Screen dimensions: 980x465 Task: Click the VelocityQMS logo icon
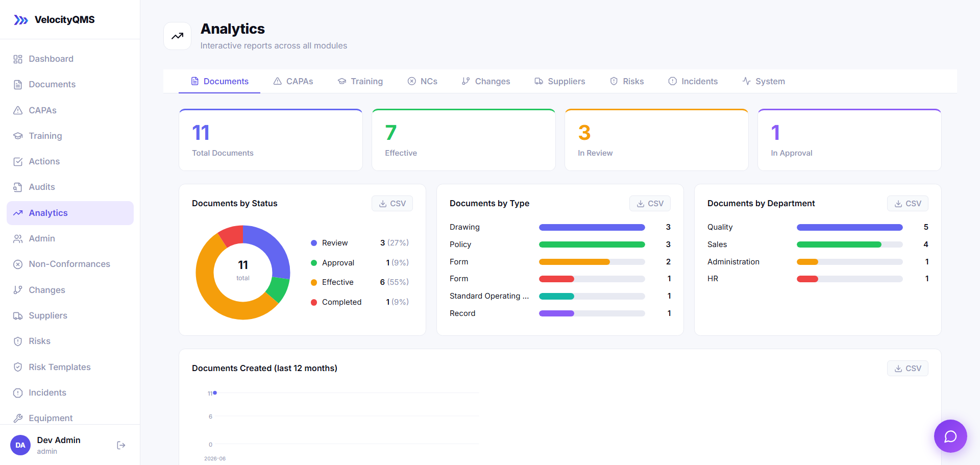click(21, 20)
